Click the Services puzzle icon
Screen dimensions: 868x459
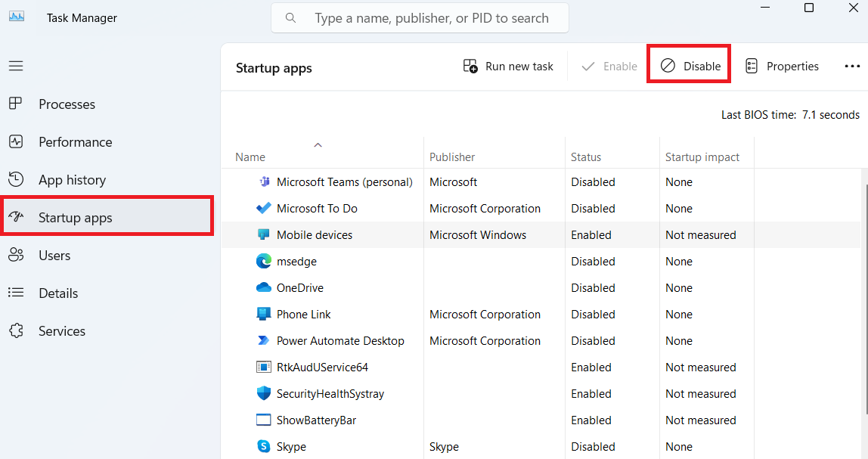click(16, 330)
